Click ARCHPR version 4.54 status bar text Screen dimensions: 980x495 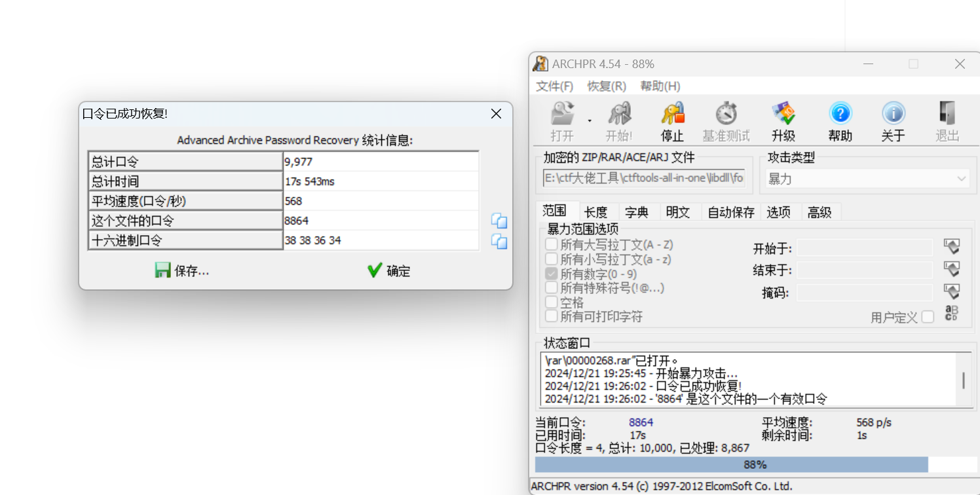tap(662, 486)
